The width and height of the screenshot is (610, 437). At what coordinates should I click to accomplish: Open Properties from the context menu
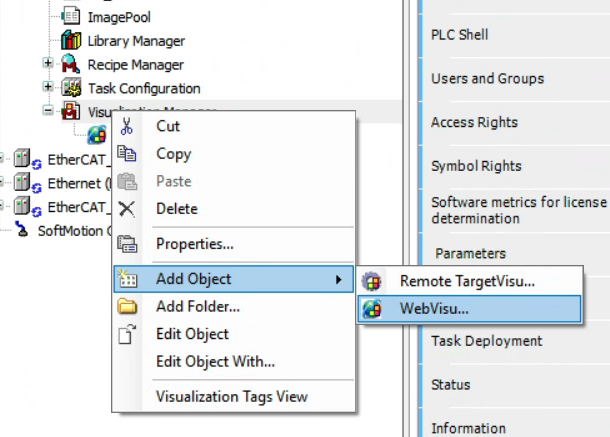(195, 243)
